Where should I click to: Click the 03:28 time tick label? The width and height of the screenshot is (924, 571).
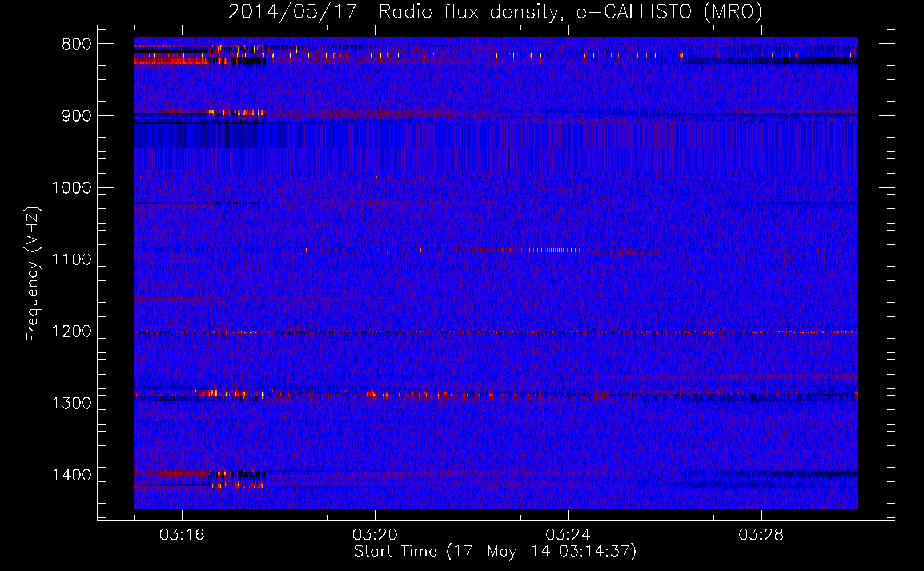761,535
